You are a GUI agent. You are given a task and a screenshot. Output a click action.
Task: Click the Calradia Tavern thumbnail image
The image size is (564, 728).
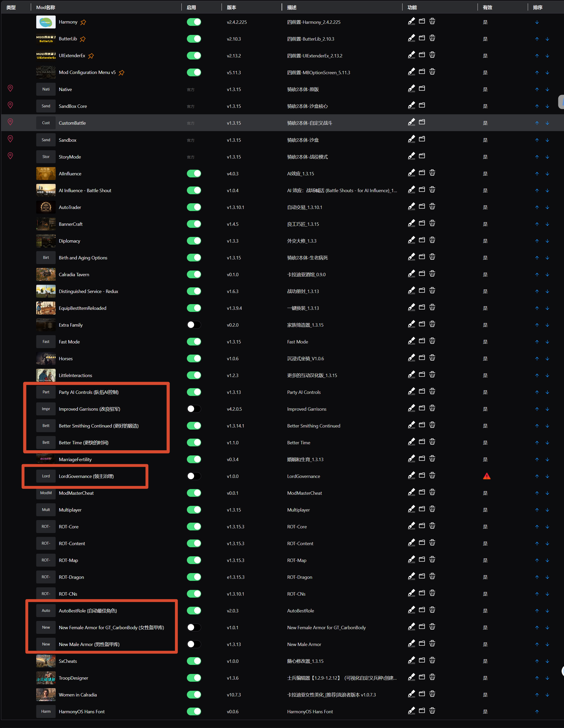point(46,274)
